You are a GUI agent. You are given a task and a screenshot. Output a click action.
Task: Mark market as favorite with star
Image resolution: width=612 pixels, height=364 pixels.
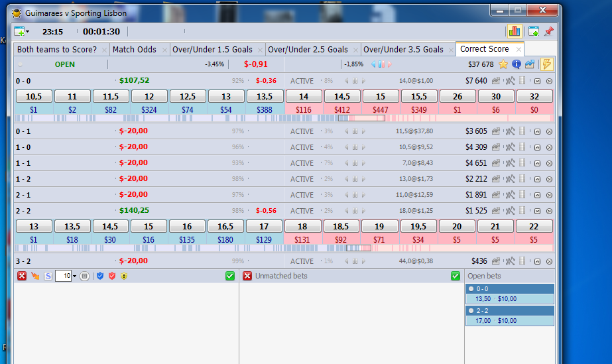(503, 64)
